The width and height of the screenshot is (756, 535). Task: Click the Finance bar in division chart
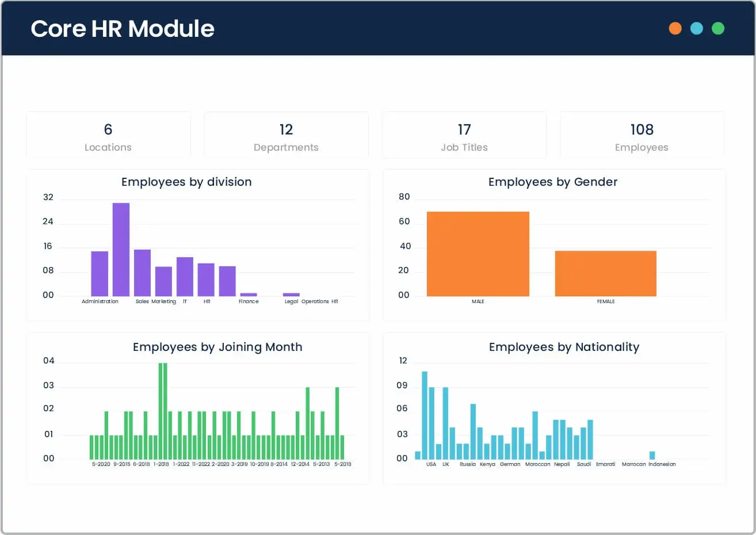(249, 295)
